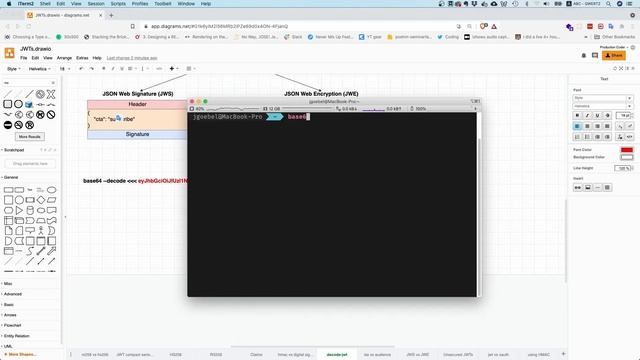Open the File menu
640x360 pixels.
[24, 58]
